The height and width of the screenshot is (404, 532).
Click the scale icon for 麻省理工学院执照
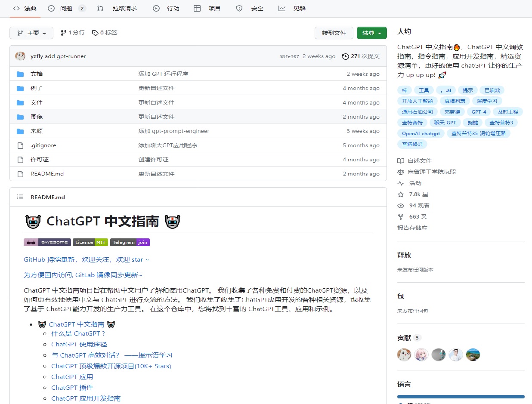401,172
